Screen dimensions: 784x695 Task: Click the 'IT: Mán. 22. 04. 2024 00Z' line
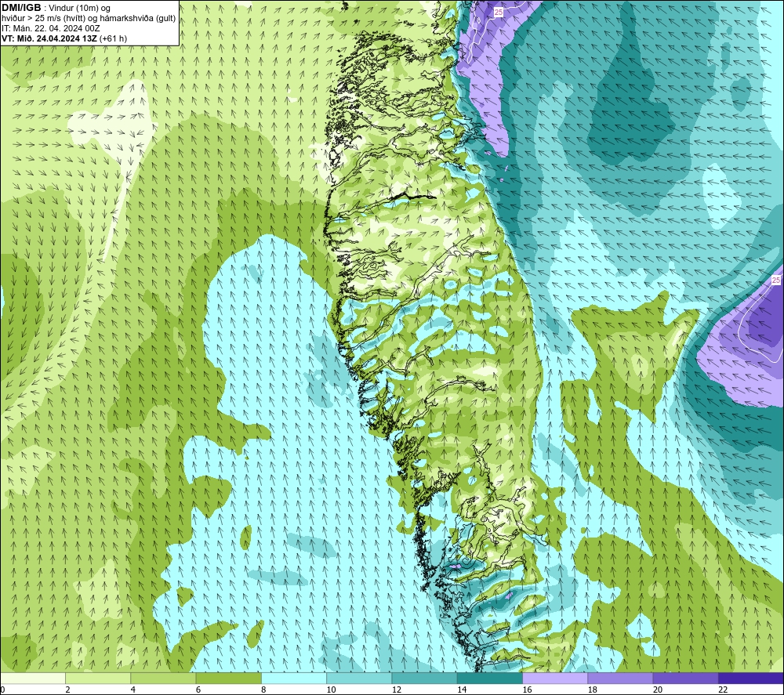tap(50, 28)
